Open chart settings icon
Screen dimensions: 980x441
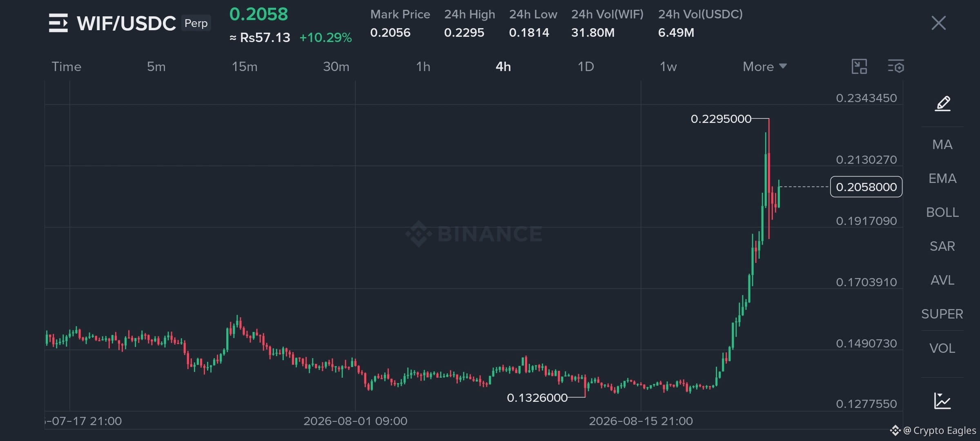(896, 66)
